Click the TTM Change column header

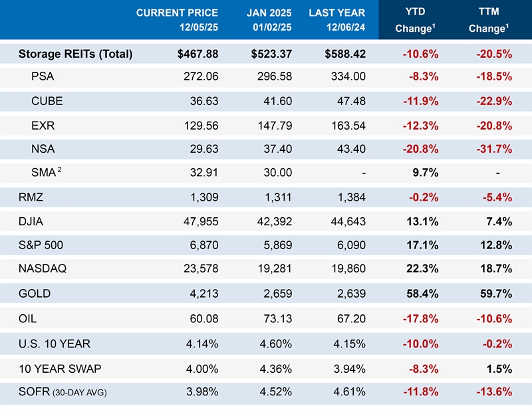489,20
